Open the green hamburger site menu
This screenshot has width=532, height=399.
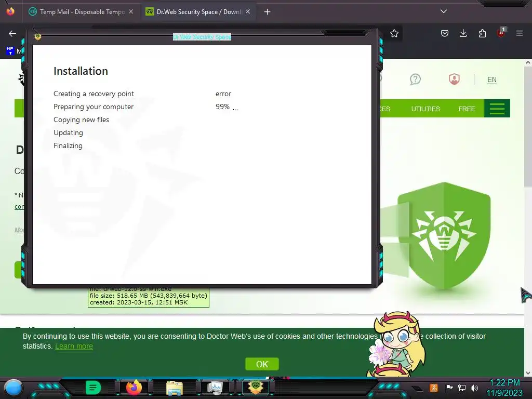coord(497,109)
